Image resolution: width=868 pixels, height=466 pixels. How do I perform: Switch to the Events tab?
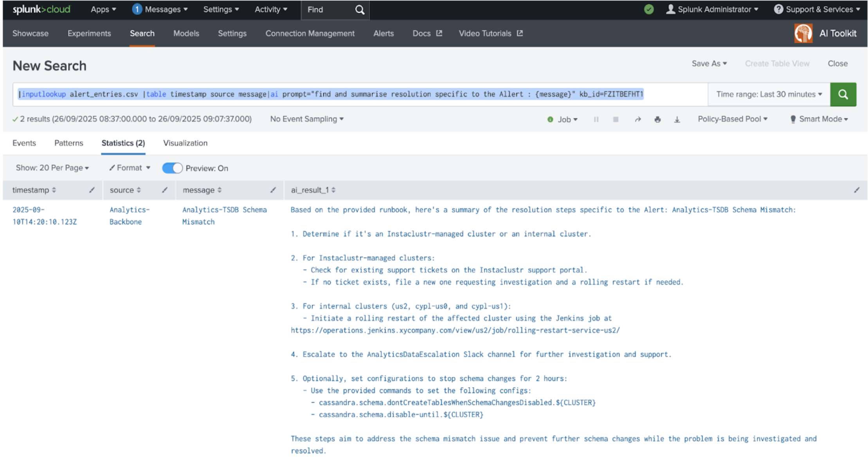(x=24, y=143)
